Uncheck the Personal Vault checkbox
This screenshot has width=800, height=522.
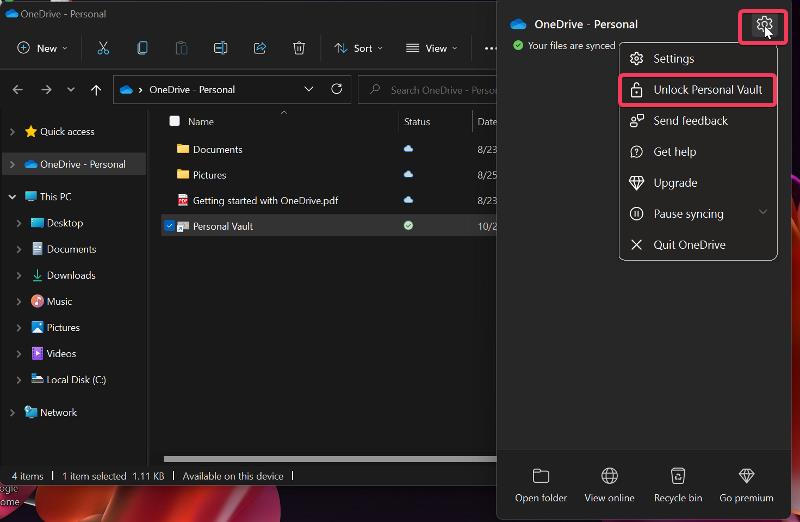[x=169, y=226]
